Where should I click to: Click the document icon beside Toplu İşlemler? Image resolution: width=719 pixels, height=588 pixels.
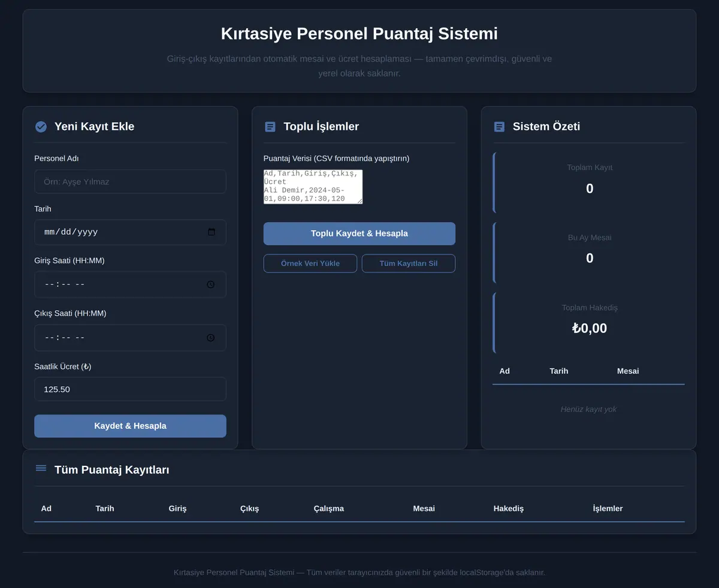[x=270, y=126]
